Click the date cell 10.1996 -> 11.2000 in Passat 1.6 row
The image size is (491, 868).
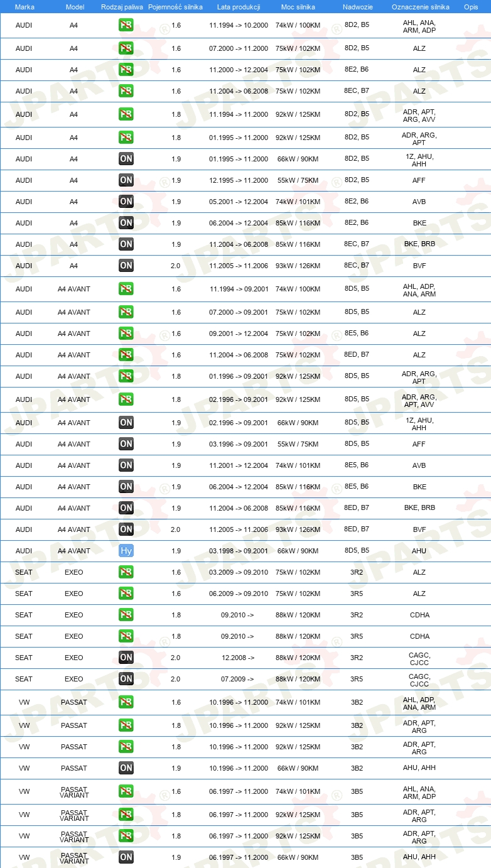239,702
